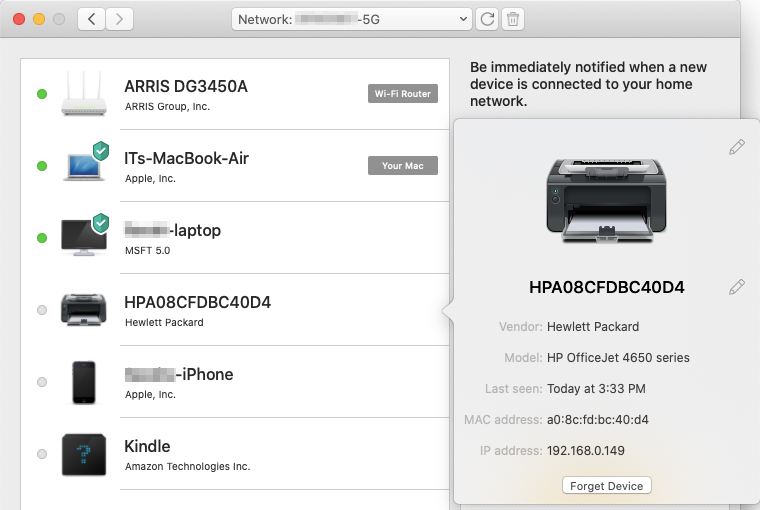The image size is (760, 510).
Task: Edit the printer device icon with pencil
Action: click(x=737, y=147)
